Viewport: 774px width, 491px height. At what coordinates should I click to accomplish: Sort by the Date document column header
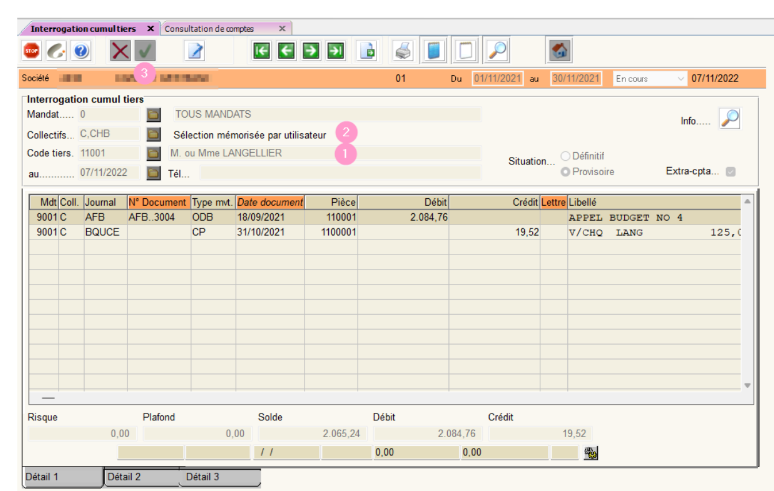pyautogui.click(x=270, y=202)
